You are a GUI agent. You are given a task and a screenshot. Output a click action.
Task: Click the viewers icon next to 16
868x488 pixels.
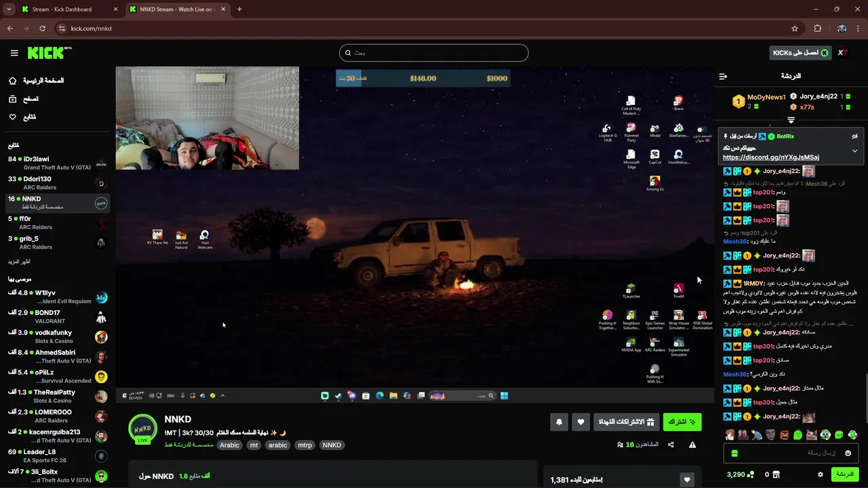[x=620, y=445]
